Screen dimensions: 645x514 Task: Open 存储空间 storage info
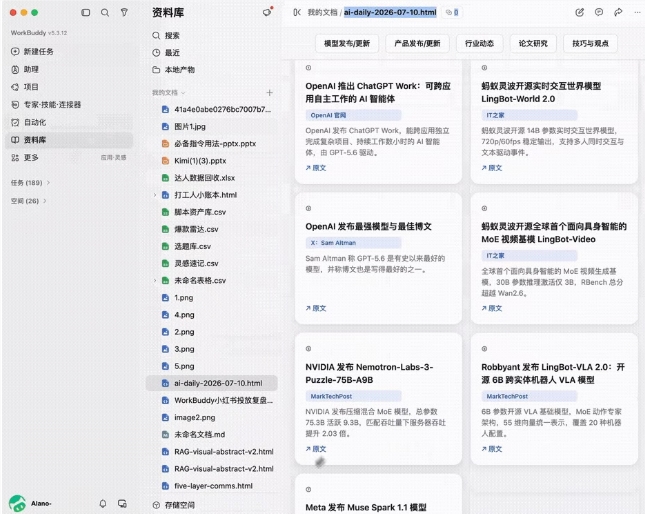173,505
